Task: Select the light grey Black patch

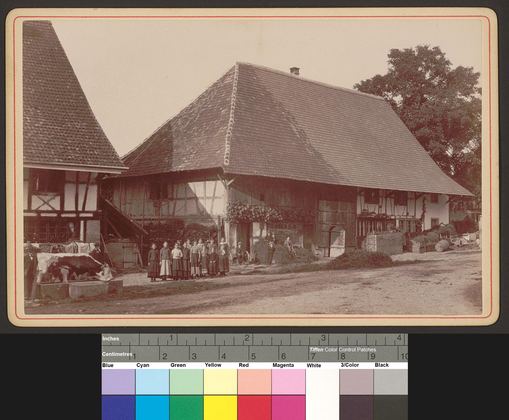Action: click(391, 382)
